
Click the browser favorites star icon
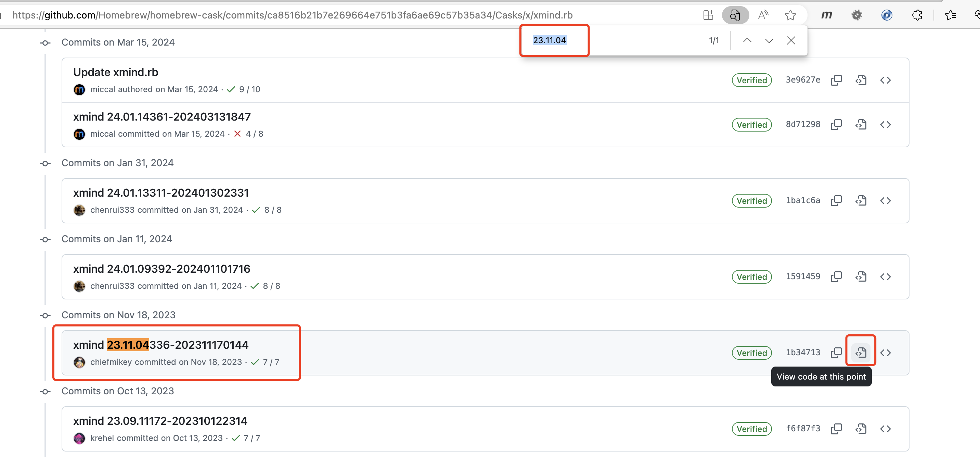pos(790,15)
